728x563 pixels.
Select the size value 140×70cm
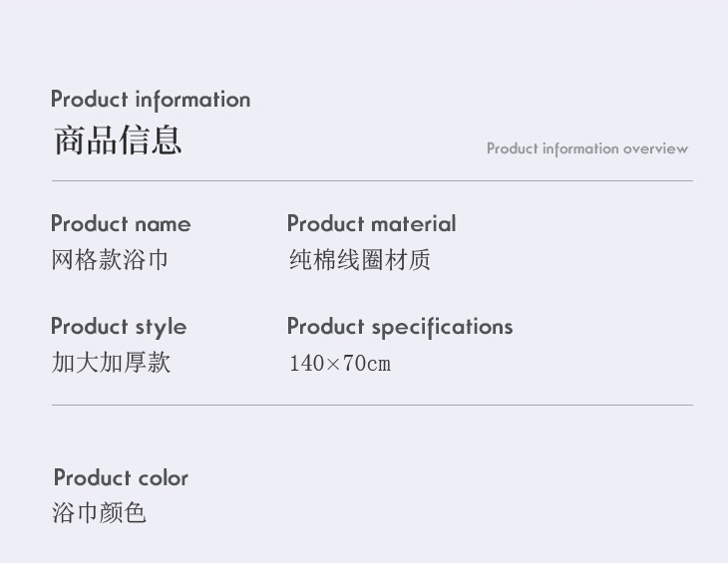pyautogui.click(x=339, y=363)
